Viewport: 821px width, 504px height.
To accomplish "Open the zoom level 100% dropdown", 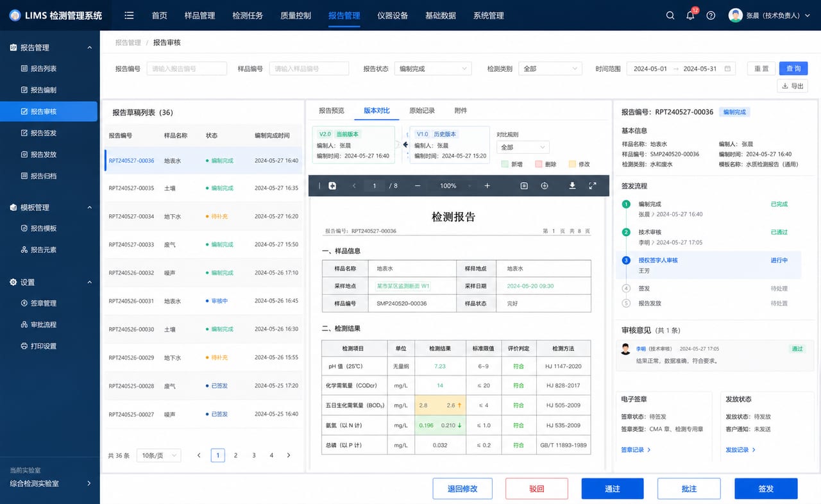I will pyautogui.click(x=455, y=186).
